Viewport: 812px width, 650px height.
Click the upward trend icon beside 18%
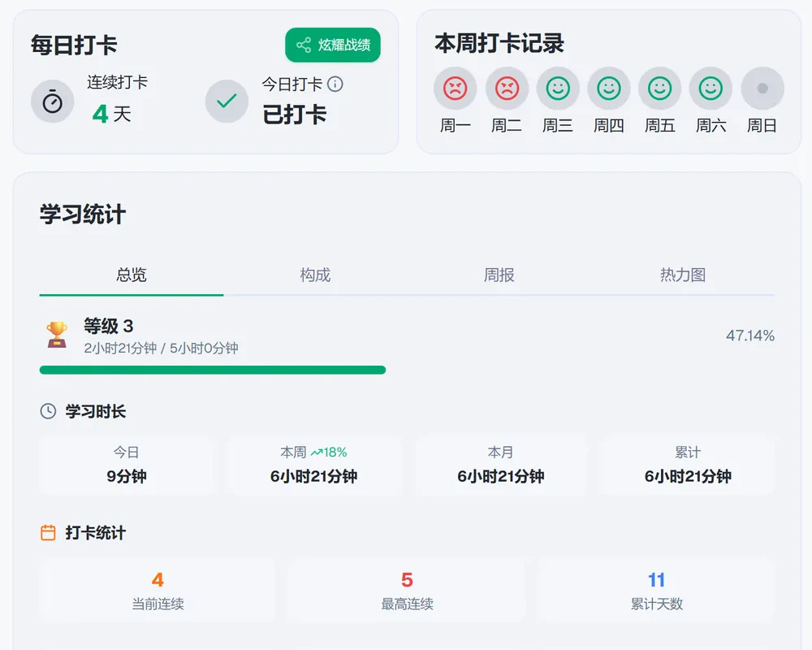tap(317, 453)
